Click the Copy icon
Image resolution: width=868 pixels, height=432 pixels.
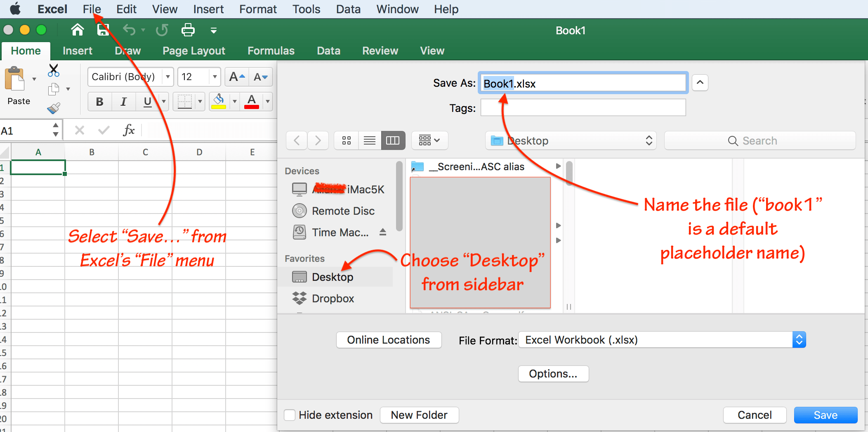coord(54,89)
